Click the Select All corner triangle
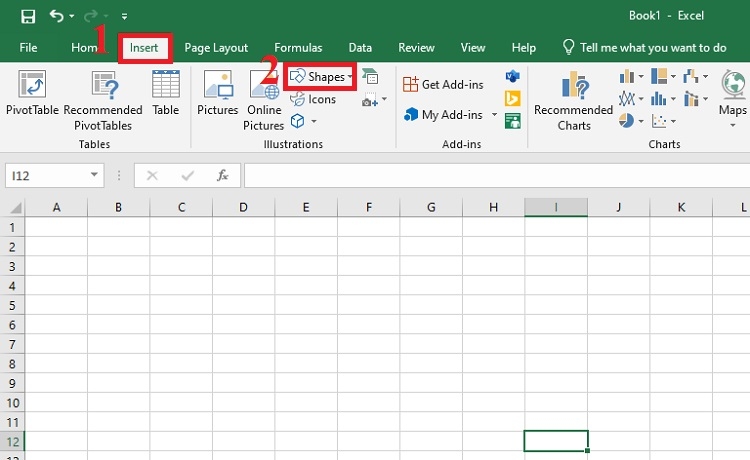This screenshot has height=460, width=750. click(16, 208)
